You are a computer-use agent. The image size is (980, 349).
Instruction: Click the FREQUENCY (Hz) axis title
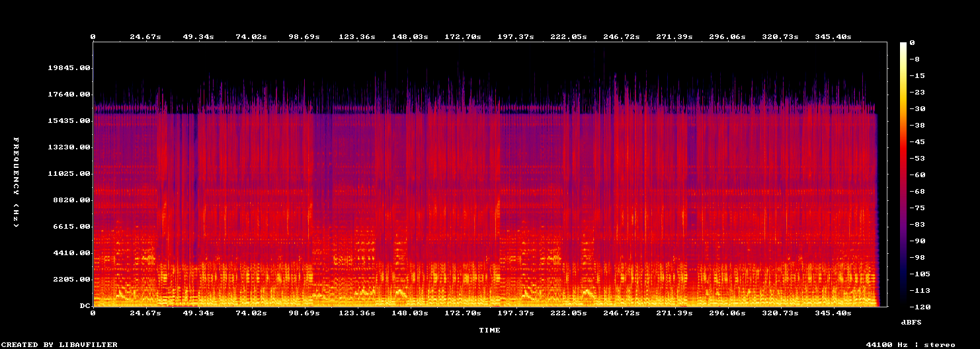pyautogui.click(x=15, y=182)
